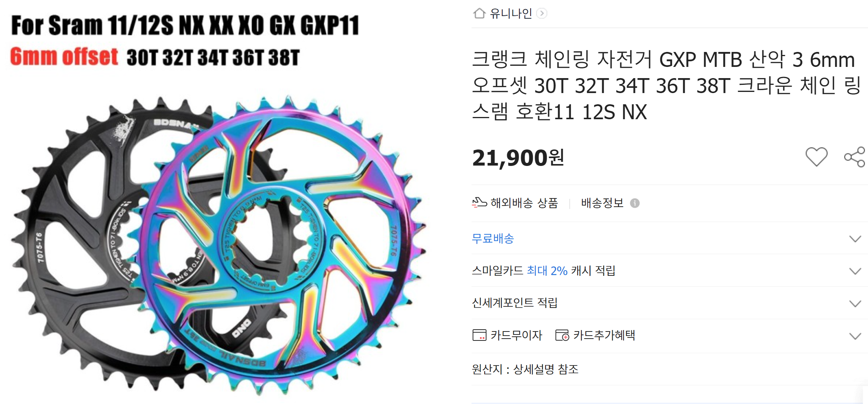Click the 배송정보 link
Image resolution: width=868 pixels, height=404 pixels.
tap(602, 203)
